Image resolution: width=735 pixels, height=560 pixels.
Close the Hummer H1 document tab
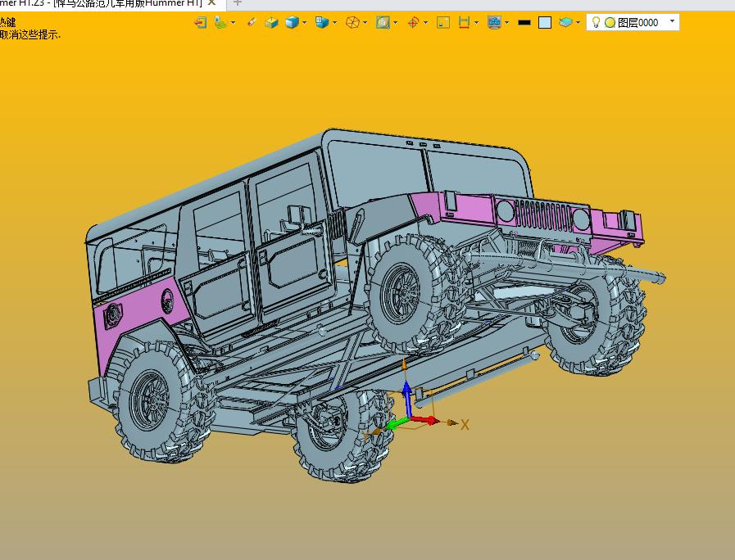tap(212, 2)
